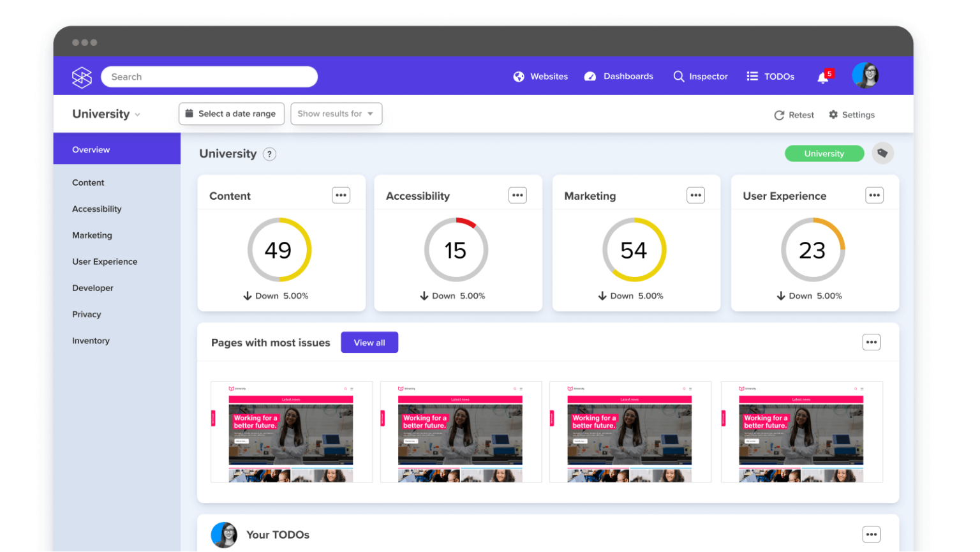Click the help question mark icon
This screenshot has width=980, height=552.
[270, 154]
